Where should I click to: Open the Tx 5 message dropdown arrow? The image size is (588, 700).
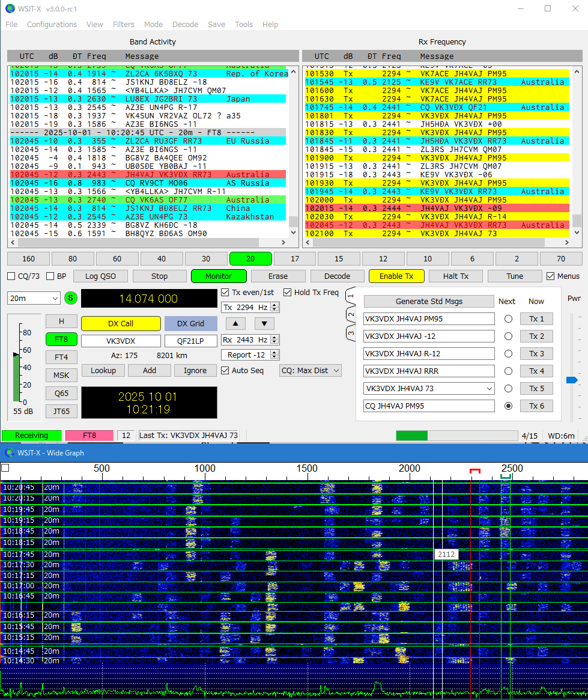point(488,389)
